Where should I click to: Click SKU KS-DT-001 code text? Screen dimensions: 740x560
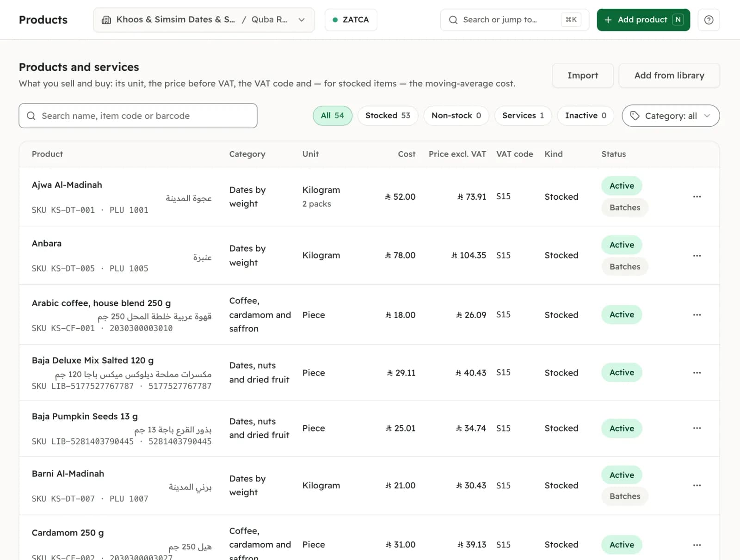[63, 210]
